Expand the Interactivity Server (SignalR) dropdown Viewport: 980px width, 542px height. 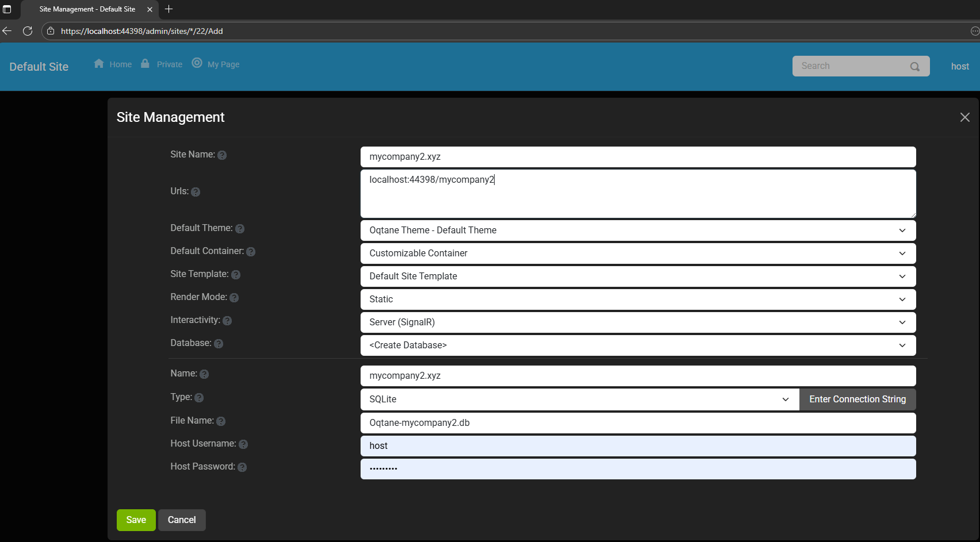click(638, 322)
